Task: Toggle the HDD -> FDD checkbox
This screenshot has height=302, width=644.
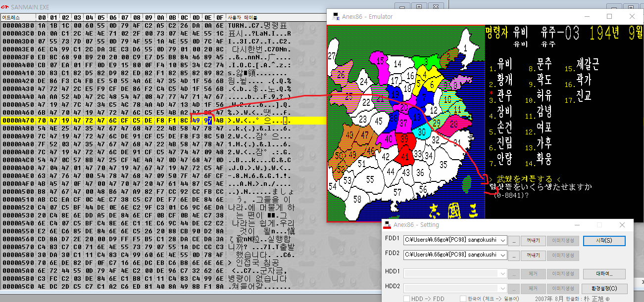Action: 406,299
